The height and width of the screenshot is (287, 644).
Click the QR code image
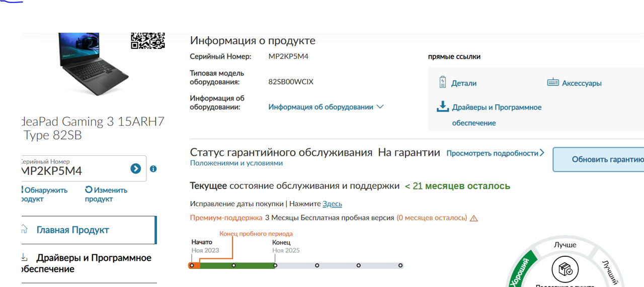(x=148, y=41)
